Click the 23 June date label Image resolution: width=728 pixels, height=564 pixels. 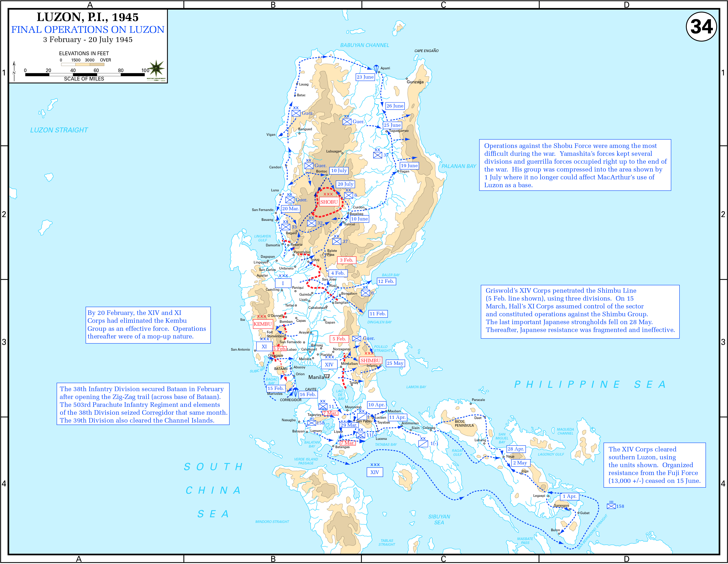click(365, 77)
